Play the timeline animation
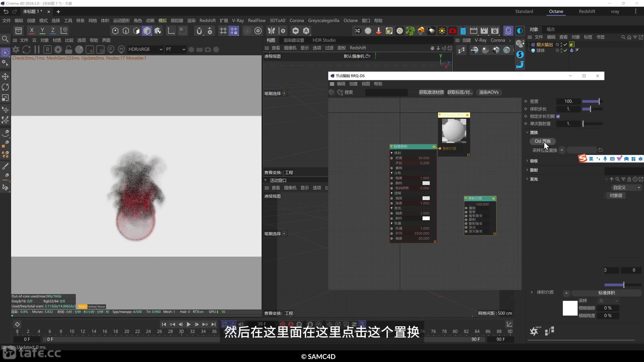This screenshot has width=644, height=362. tap(189, 324)
